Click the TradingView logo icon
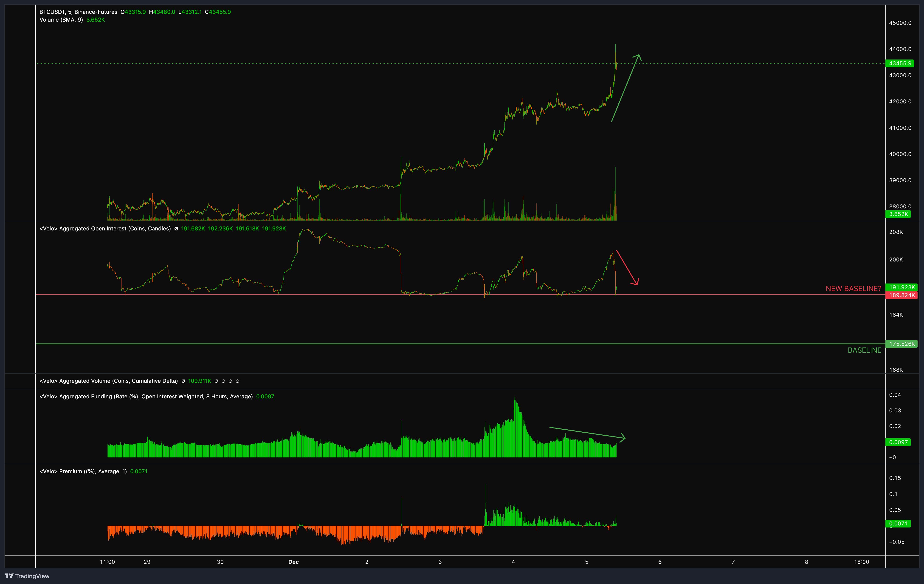Image resolution: width=924 pixels, height=584 pixels. point(9,575)
